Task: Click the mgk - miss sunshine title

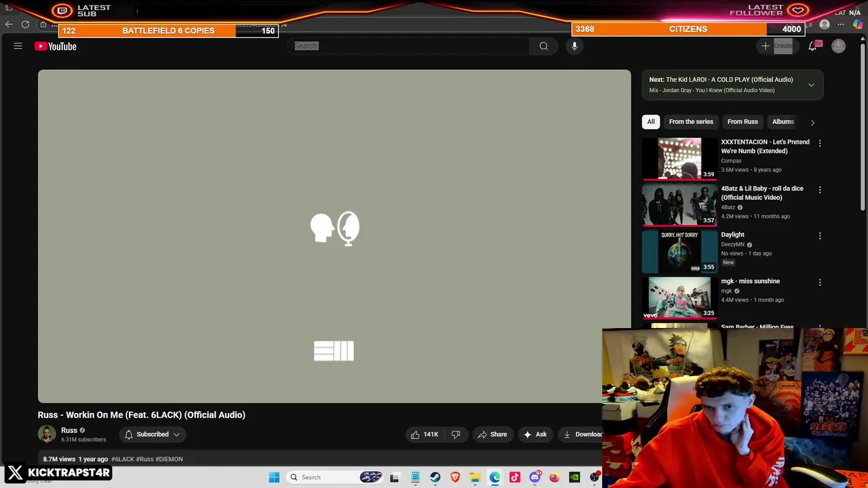Action: [750, 281]
